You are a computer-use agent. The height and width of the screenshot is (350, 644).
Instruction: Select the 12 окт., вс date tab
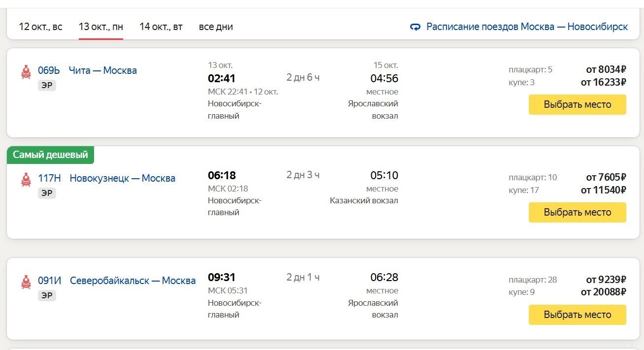coord(40,27)
